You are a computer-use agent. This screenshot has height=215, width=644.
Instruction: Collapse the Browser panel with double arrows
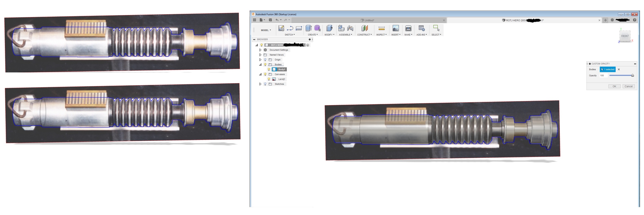(x=254, y=39)
